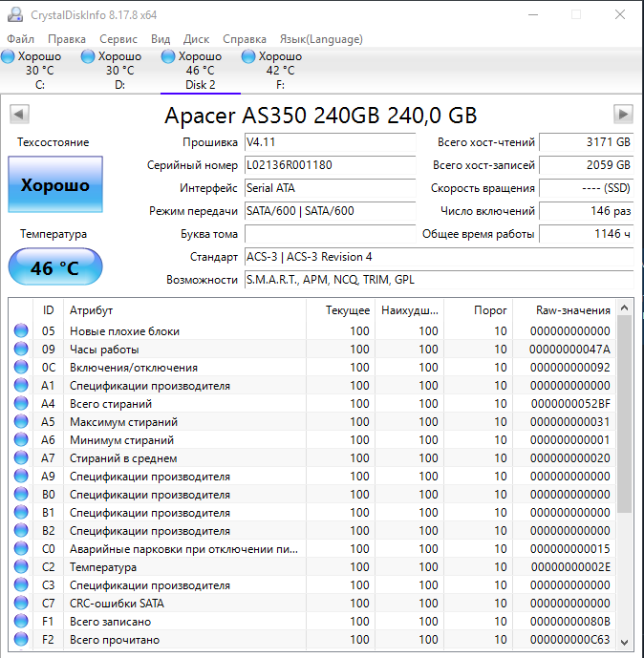The height and width of the screenshot is (658, 644).
Task: Click the Интерфейс field Serial ATA
Action: point(330,188)
